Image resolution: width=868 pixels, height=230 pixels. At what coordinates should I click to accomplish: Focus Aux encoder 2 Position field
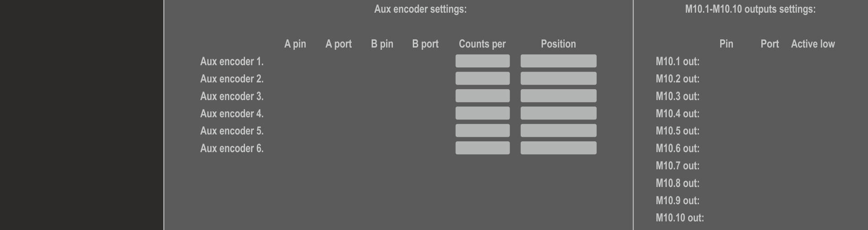coord(558,78)
